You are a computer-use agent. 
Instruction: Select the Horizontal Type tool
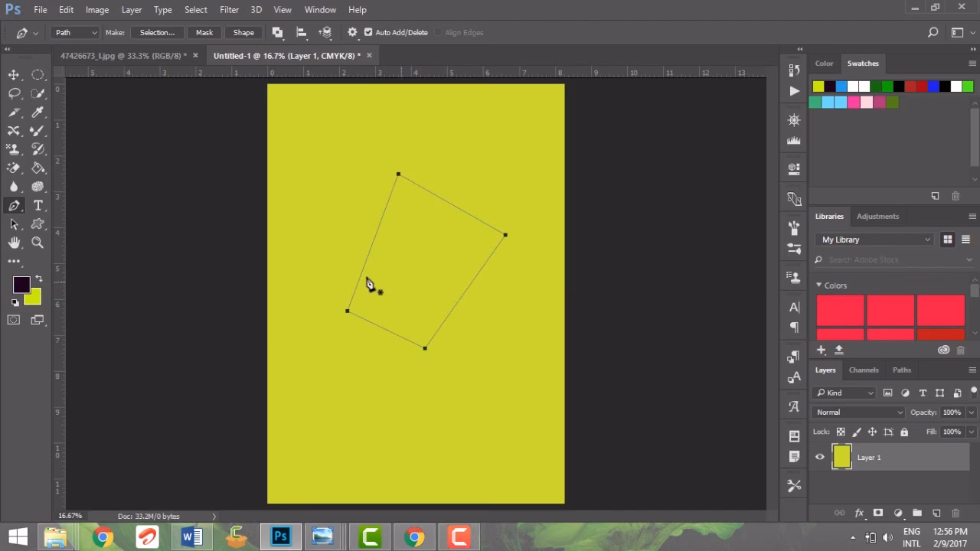(38, 205)
